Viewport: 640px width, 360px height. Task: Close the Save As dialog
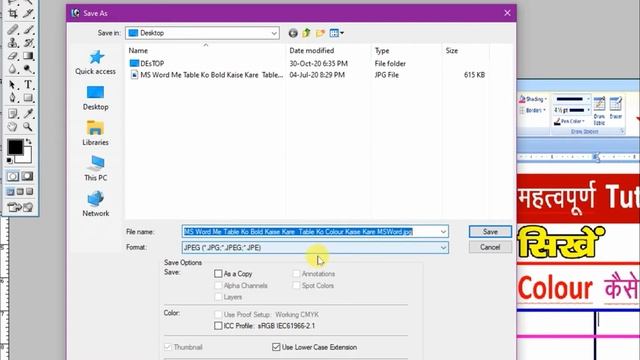[507, 13]
